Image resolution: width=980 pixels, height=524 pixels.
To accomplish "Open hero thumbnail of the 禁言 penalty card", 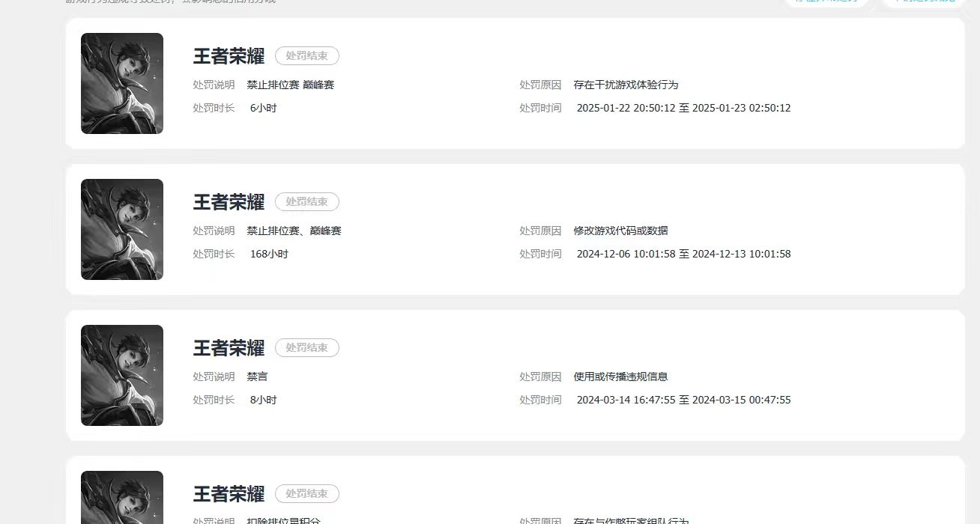I will pyautogui.click(x=122, y=375).
